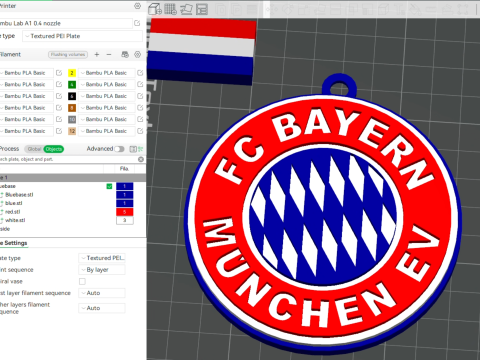The image size is (480, 360).
Task: Add a filament with the plus icon
Action: click(97, 54)
